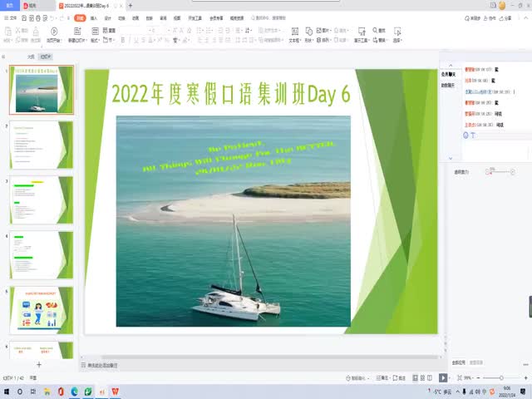This screenshot has height=399, width=532.
Task: Adjust the 透明度 transparency slider
Action: (x=491, y=172)
